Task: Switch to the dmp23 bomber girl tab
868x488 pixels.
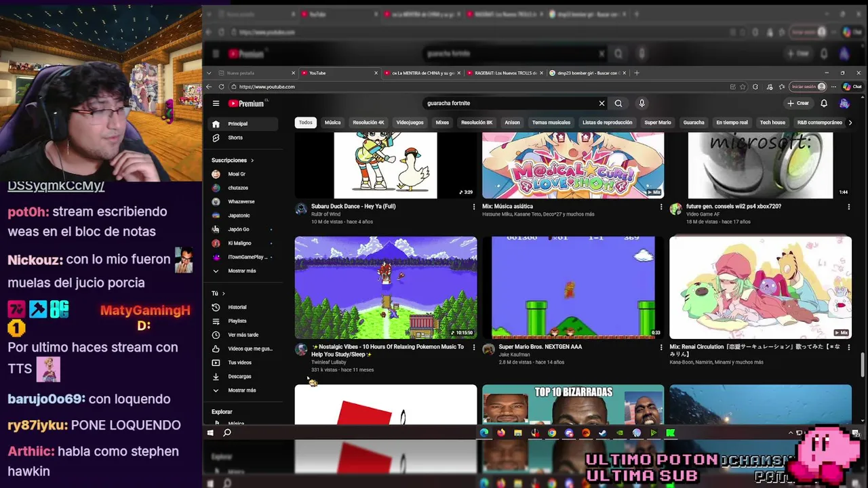Action: point(587,73)
